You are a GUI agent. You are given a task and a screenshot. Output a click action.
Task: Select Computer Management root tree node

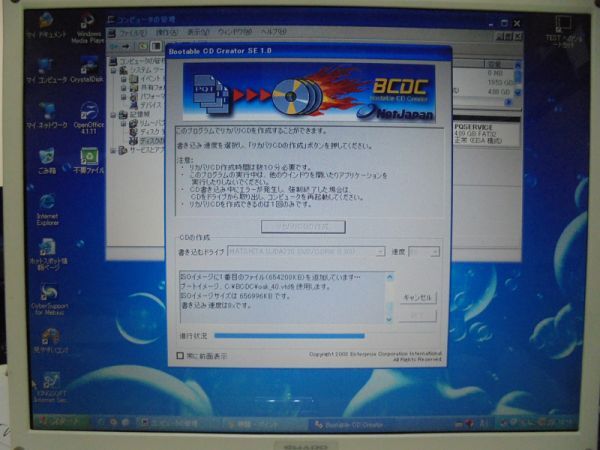[139, 61]
